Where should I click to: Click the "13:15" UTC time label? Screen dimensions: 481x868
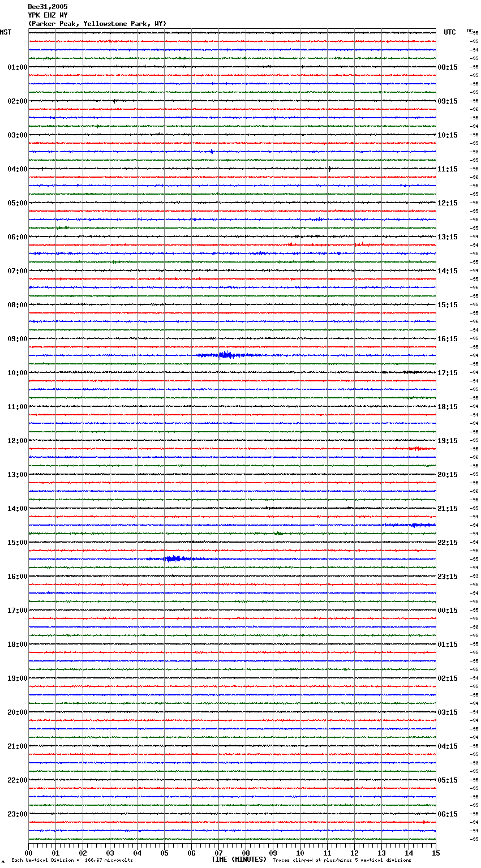(x=448, y=237)
